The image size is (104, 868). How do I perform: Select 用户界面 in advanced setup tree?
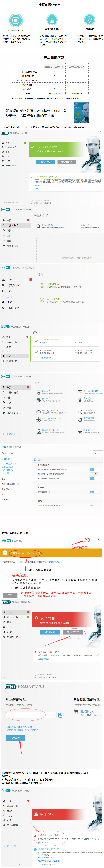[5, 499]
